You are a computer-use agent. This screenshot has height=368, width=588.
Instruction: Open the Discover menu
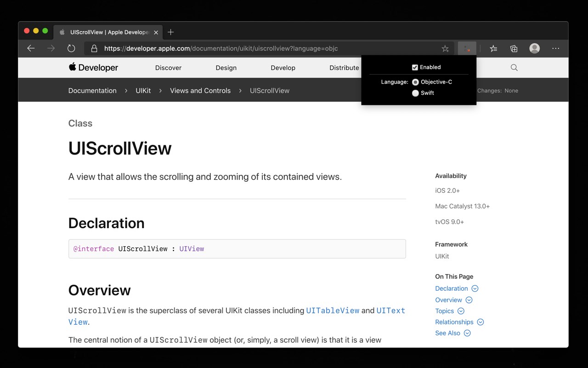pyautogui.click(x=168, y=68)
